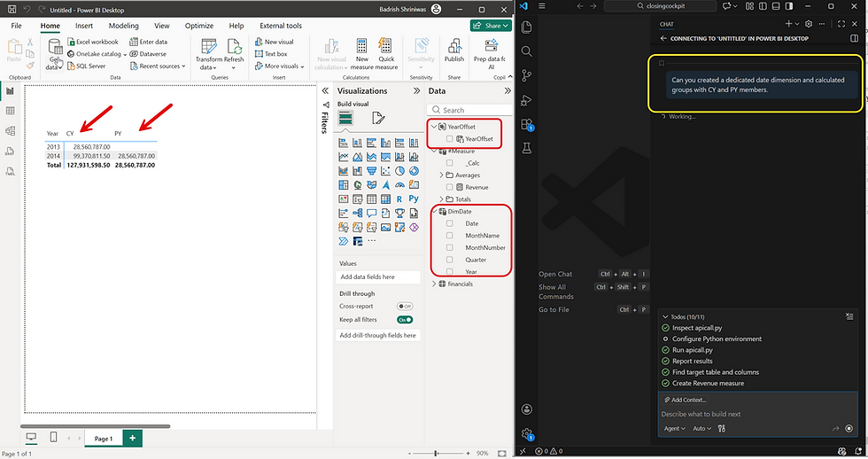The height and width of the screenshot is (459, 868).
Task: Collapse the Visualizations pane
Action: pos(416,90)
